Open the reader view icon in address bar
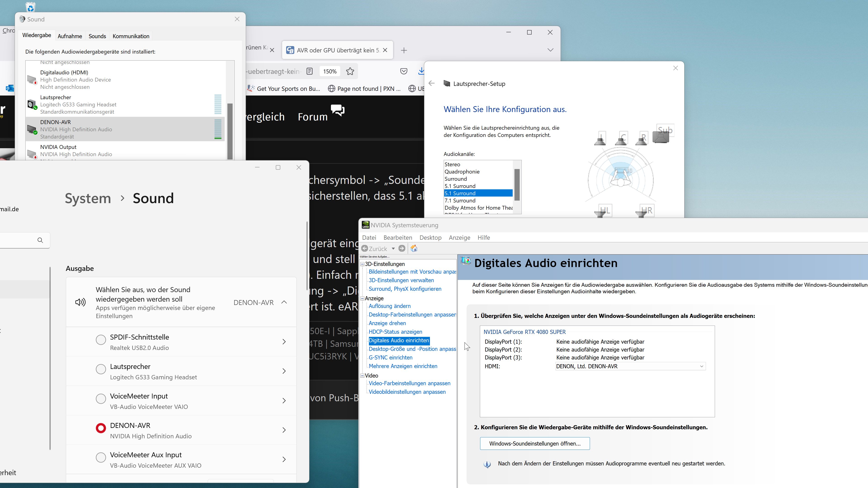Viewport: 868px width, 488px height. pyautogui.click(x=310, y=71)
